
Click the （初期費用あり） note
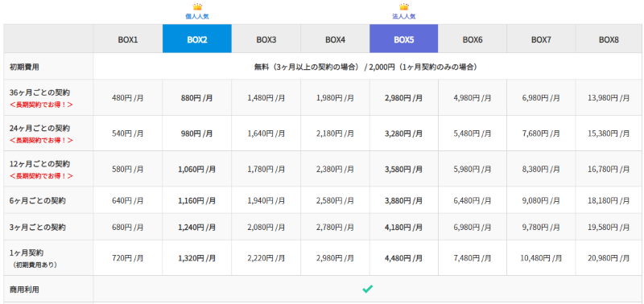point(35,265)
